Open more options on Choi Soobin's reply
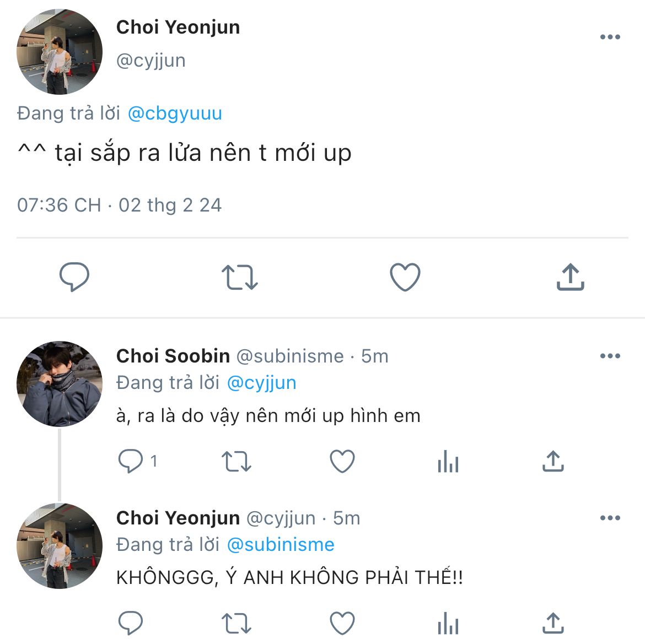 610,356
